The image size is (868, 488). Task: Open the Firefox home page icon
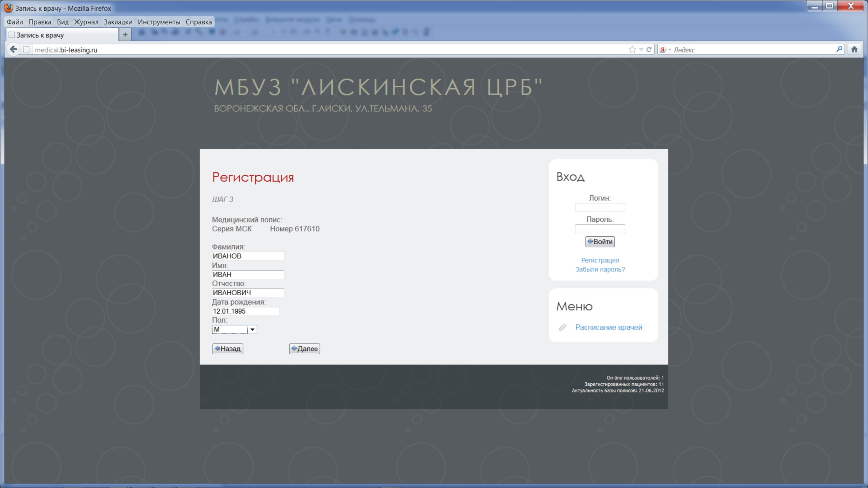click(x=854, y=50)
